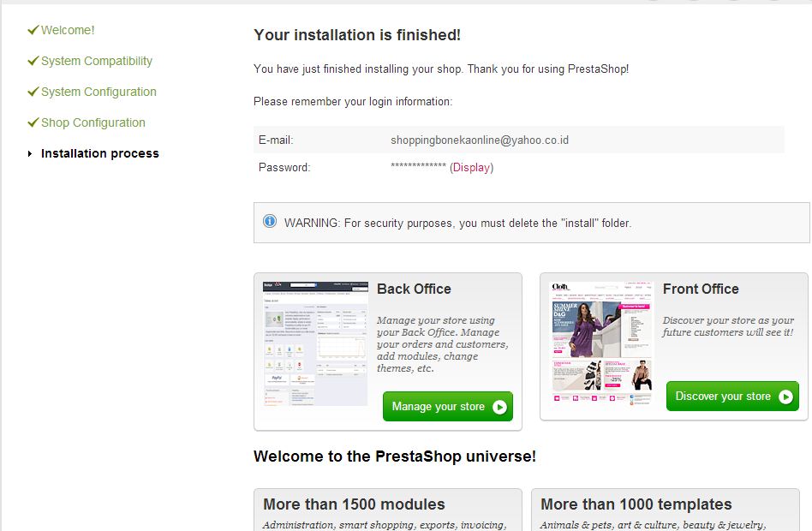
Task: Click the checkmark next to System Configuration
Action: point(33,92)
